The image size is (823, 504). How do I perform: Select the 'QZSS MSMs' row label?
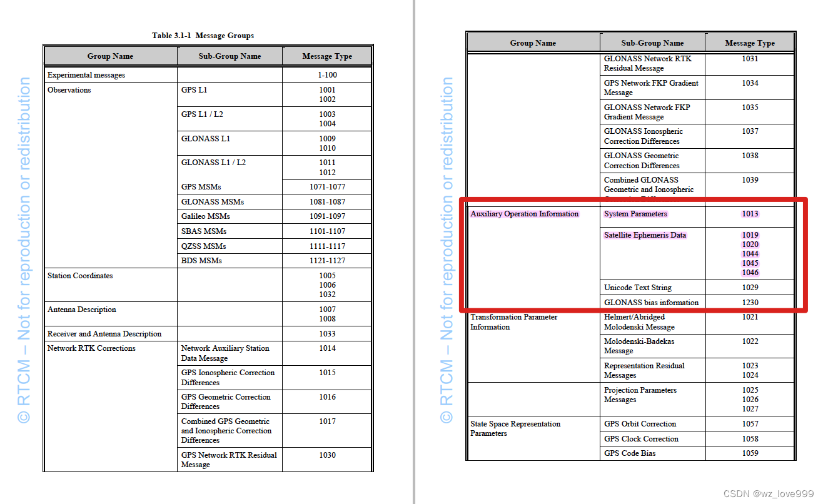pos(204,246)
